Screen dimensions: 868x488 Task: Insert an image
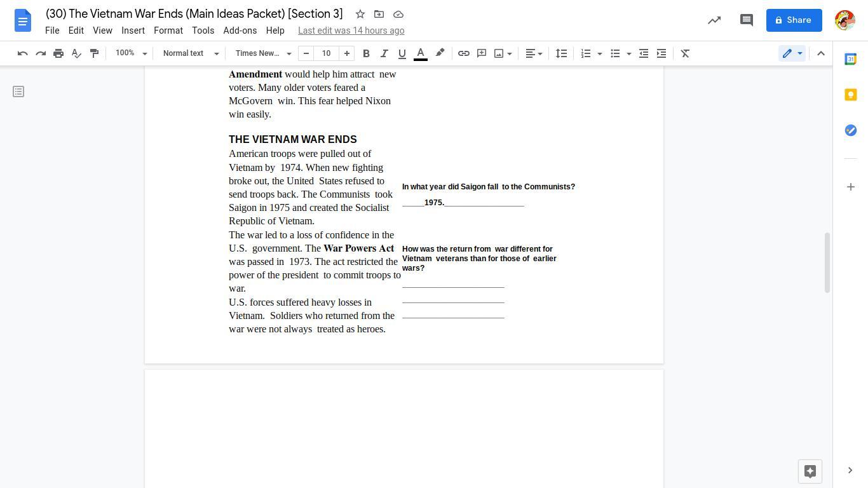pyautogui.click(x=499, y=53)
